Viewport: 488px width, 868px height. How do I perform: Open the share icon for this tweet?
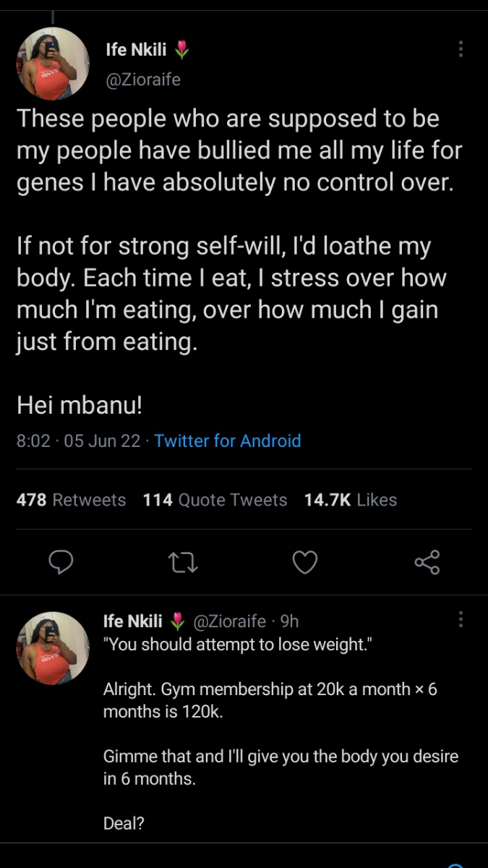[427, 562]
